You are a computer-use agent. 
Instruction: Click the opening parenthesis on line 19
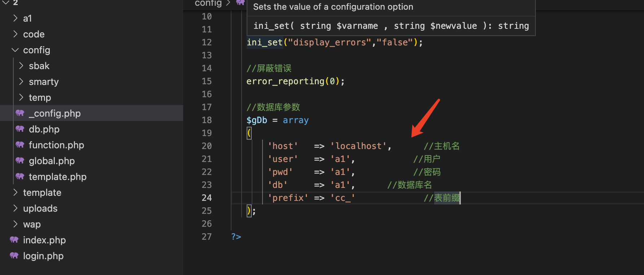(249, 133)
